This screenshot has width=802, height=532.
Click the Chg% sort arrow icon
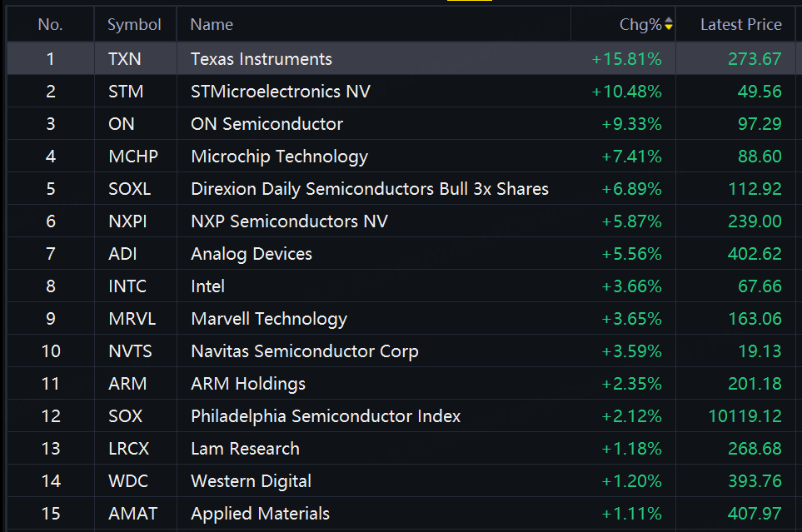coord(669,25)
